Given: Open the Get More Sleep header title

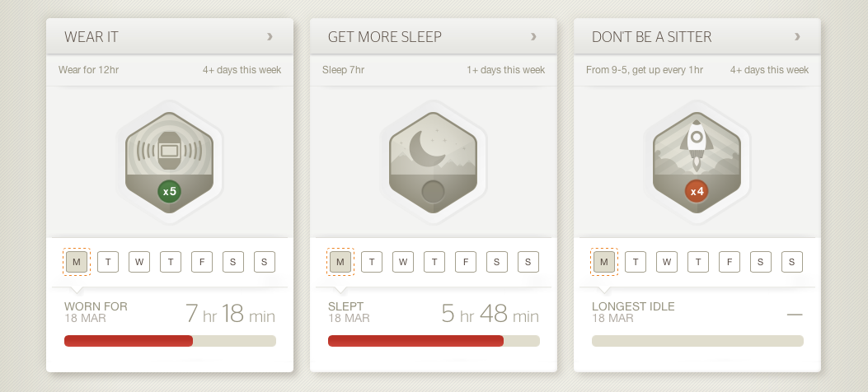Looking at the screenshot, I should [x=384, y=37].
